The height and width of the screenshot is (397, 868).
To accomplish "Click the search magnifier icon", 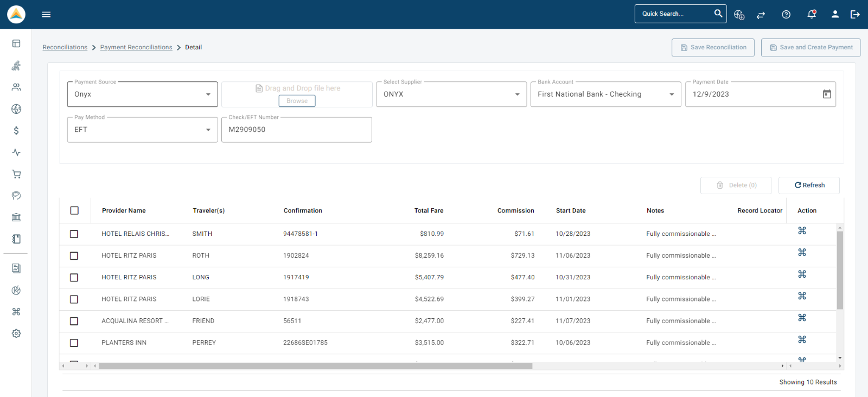I will (718, 14).
